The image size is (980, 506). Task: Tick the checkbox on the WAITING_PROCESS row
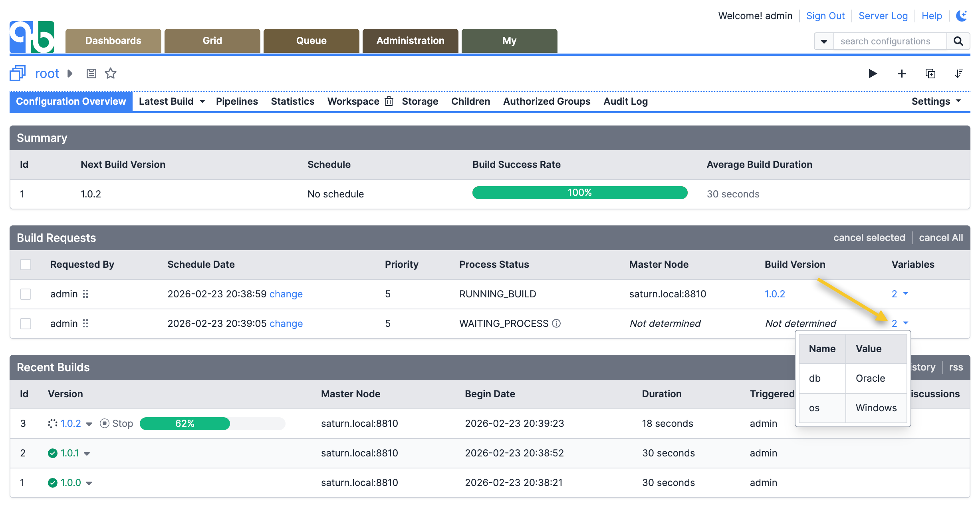[26, 323]
